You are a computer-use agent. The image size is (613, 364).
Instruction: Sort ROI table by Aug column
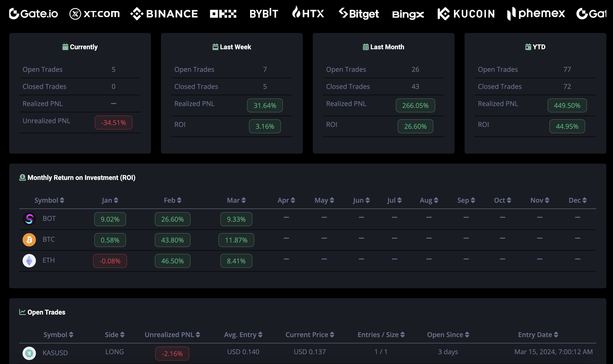429,200
